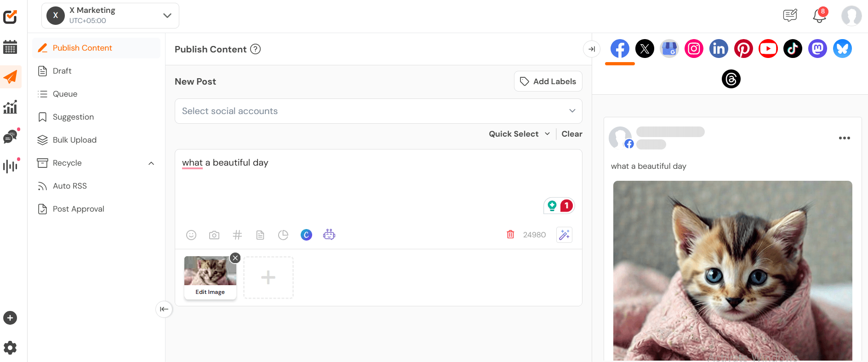
Task: Open the Draft menu item
Action: [96, 71]
